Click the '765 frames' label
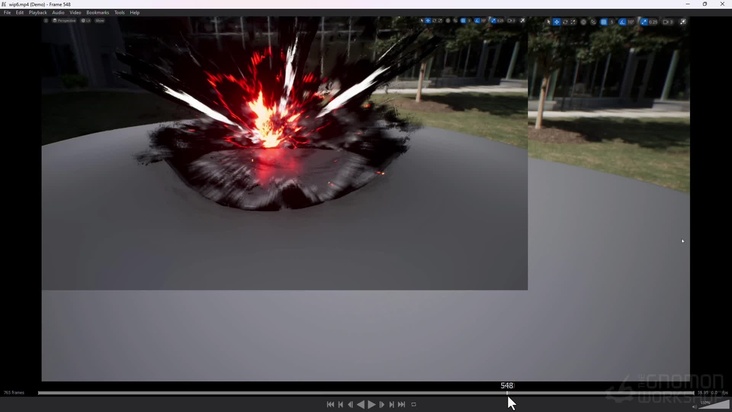This screenshot has height=412, width=732. click(14, 393)
